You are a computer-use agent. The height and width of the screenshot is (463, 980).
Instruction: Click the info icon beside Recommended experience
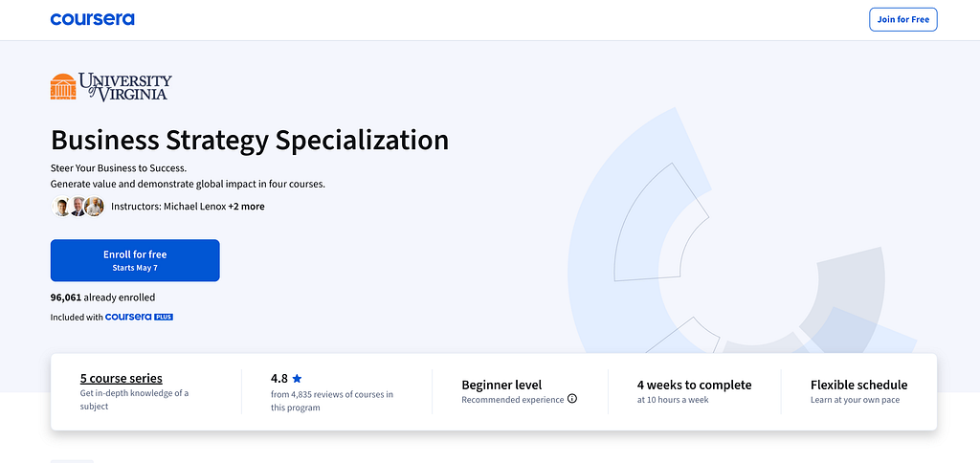572,399
